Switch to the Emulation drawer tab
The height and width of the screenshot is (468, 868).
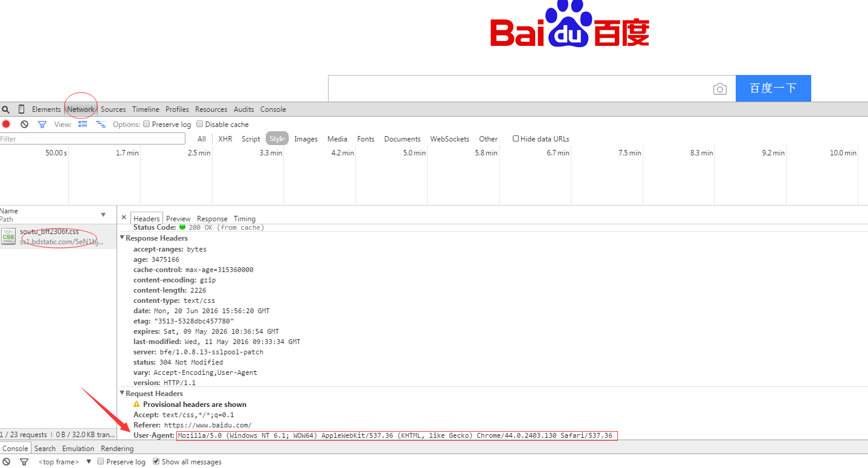(x=79, y=448)
